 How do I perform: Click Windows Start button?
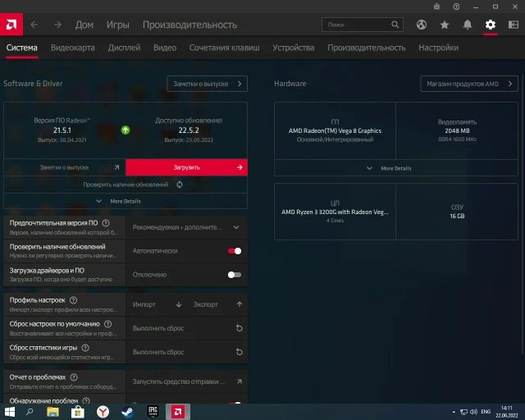pos(9,412)
